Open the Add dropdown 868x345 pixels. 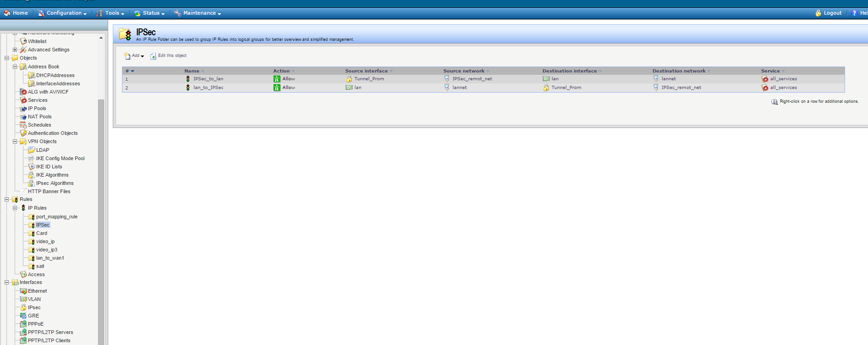(134, 56)
